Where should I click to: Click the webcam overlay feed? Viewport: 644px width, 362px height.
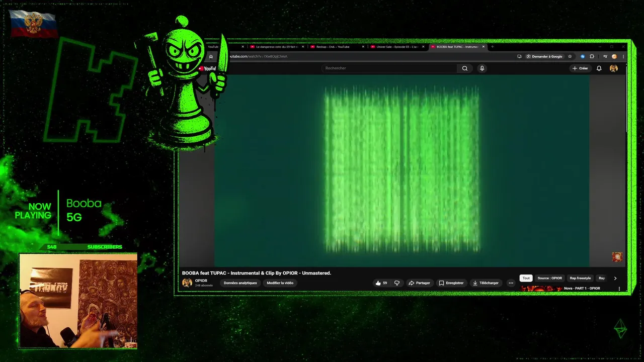(78, 301)
